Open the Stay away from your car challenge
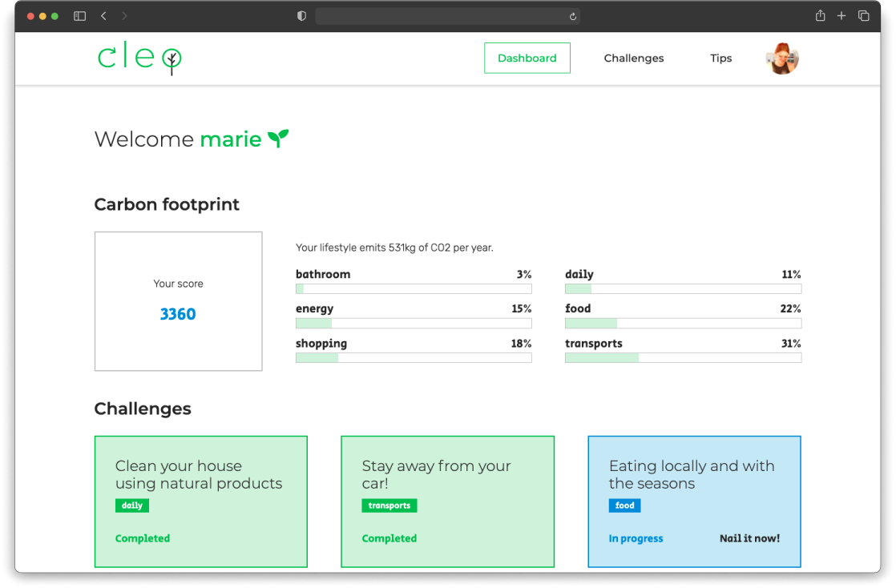Screen dimensions: 896x588 point(447,501)
